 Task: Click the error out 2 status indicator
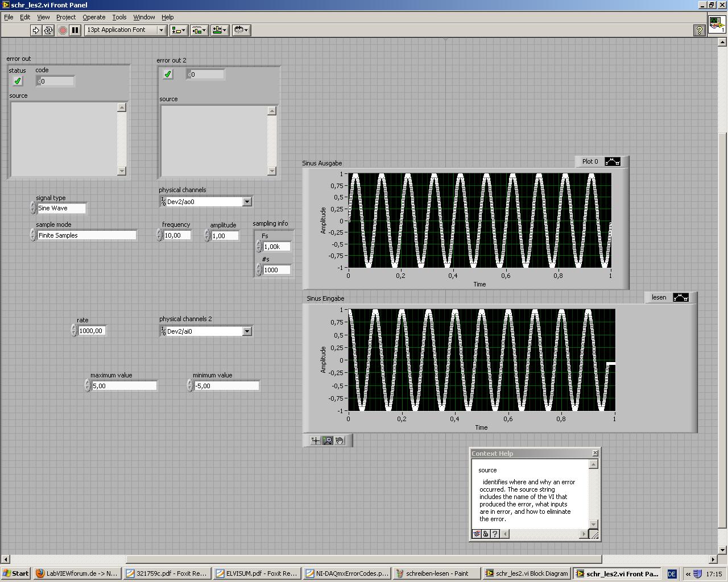click(x=168, y=74)
